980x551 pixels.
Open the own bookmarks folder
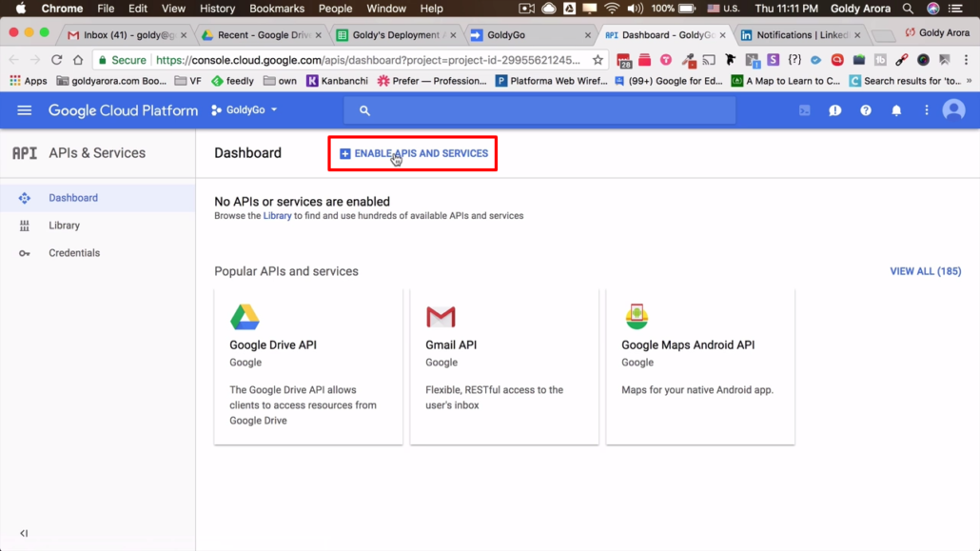coord(280,81)
